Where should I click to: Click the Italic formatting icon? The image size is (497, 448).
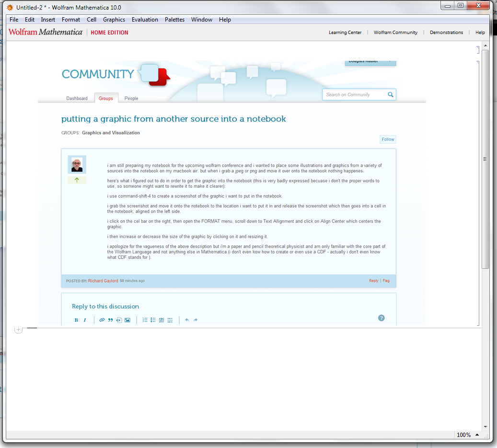click(85, 320)
